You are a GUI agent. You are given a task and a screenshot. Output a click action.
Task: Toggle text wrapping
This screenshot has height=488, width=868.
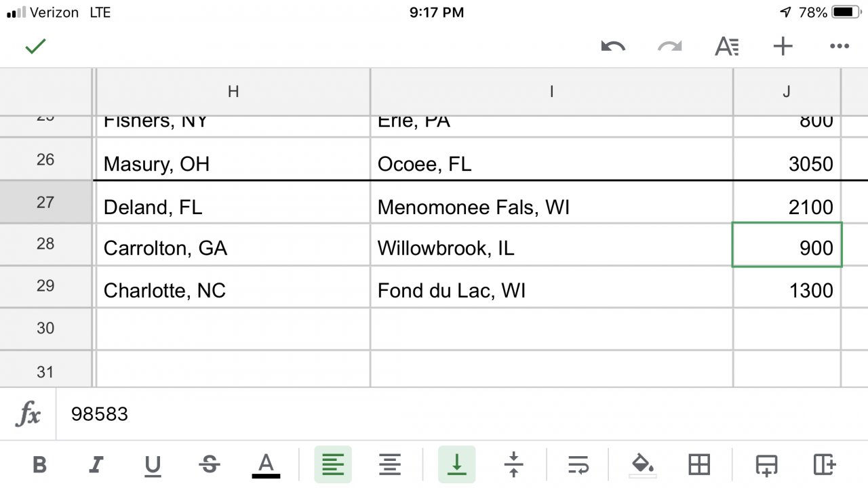[578, 465]
